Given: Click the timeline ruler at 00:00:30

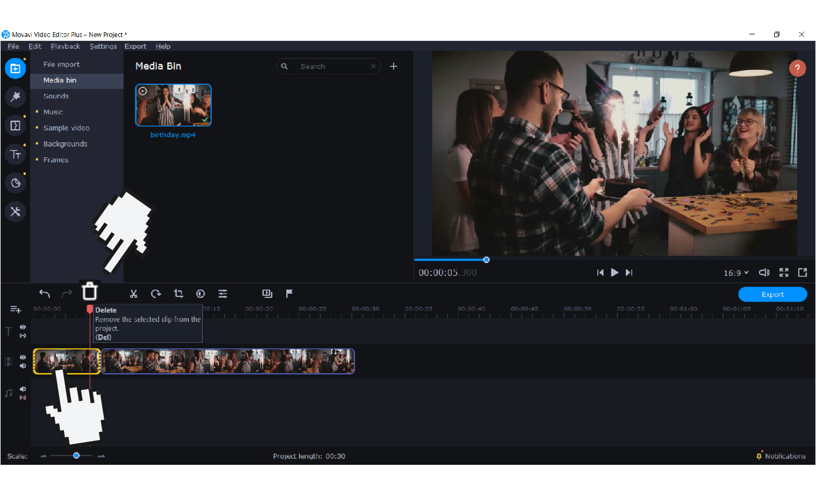Looking at the screenshot, I should [x=365, y=309].
